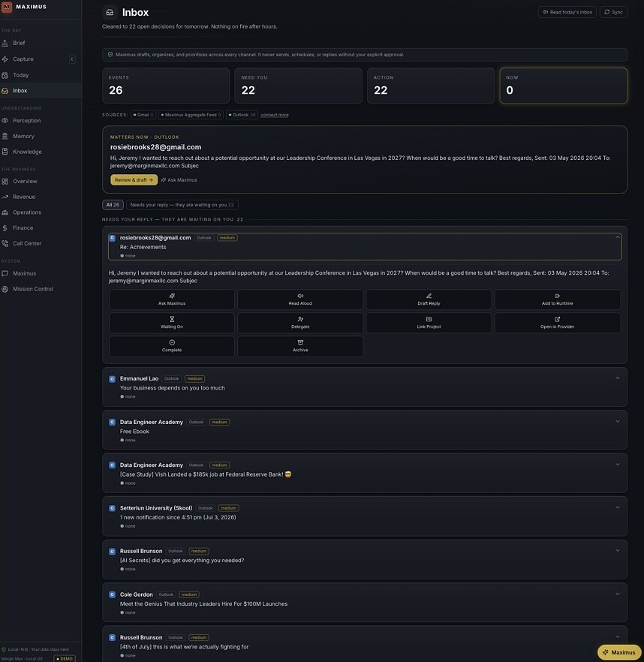The height and width of the screenshot is (662, 644).
Task: Open the Operations icon
Action: click(5, 212)
